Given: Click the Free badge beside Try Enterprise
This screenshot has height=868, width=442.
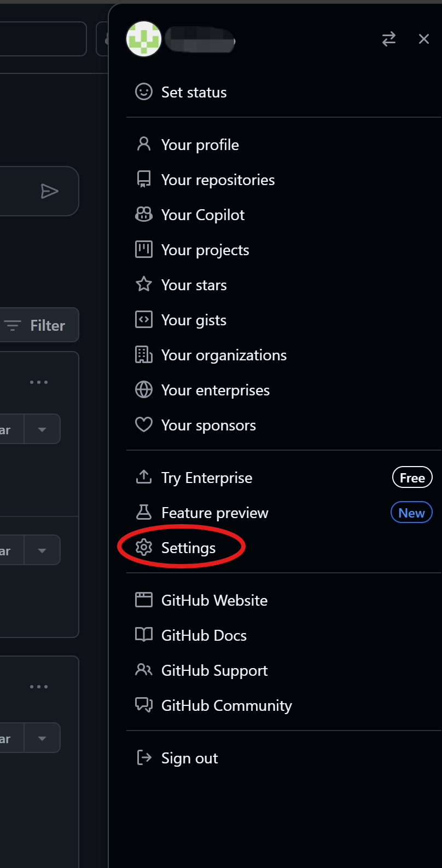Looking at the screenshot, I should click(x=412, y=478).
